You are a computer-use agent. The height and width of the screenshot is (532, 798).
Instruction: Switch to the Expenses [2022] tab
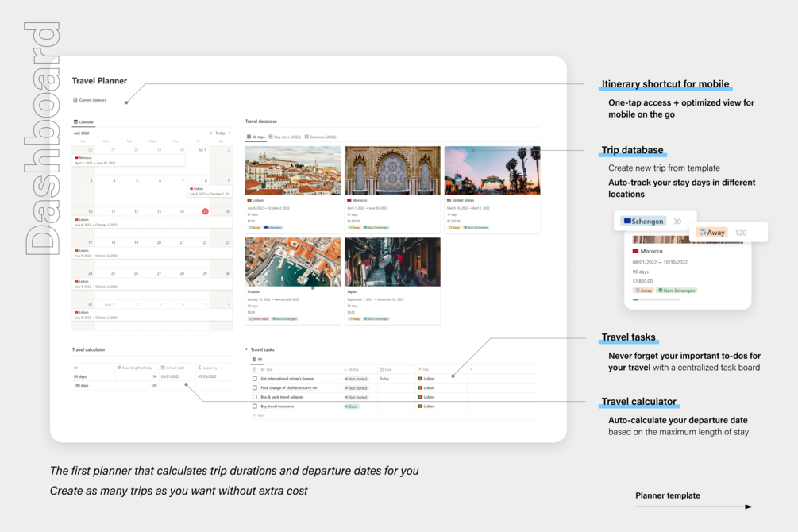tap(321, 137)
